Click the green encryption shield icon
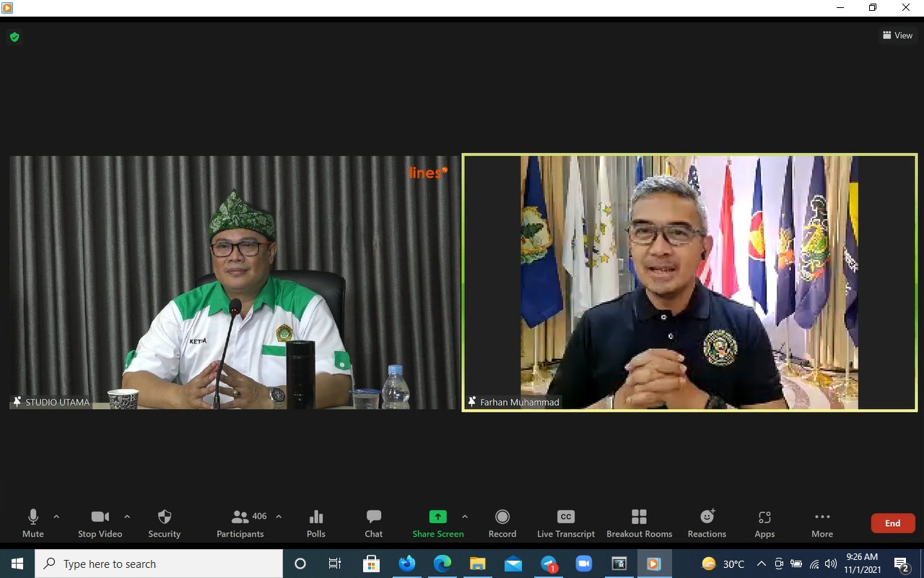 (x=14, y=37)
